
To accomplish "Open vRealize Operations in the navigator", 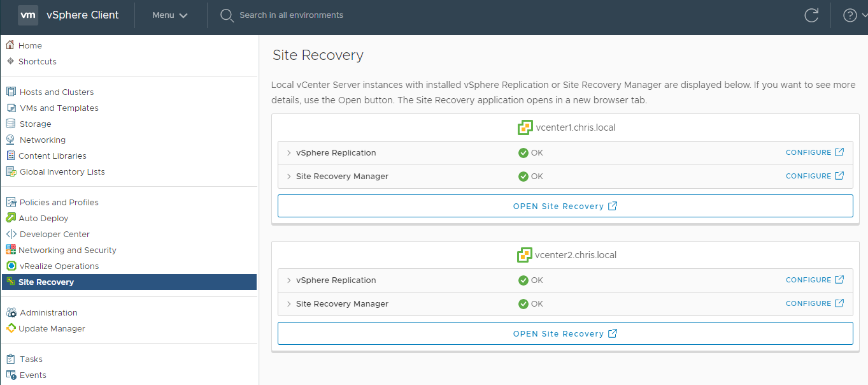I will [x=59, y=266].
